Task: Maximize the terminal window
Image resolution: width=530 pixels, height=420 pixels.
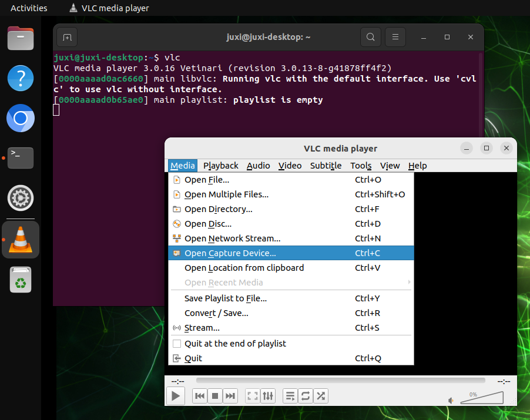Action: [447, 37]
